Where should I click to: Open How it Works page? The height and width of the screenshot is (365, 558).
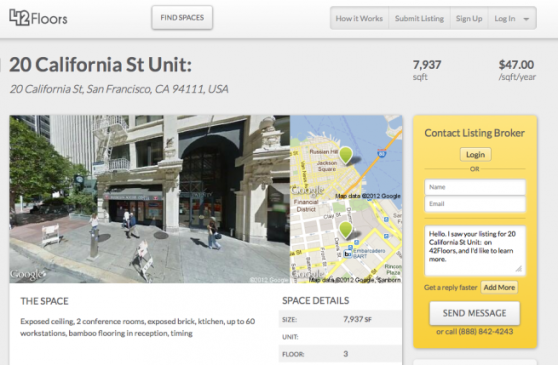359,18
